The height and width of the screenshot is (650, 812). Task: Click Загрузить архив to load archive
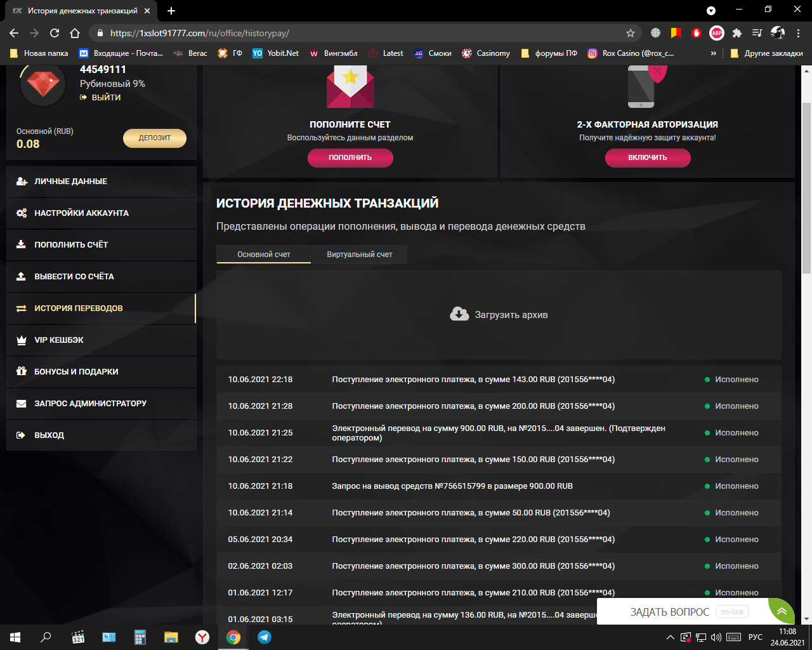click(499, 315)
